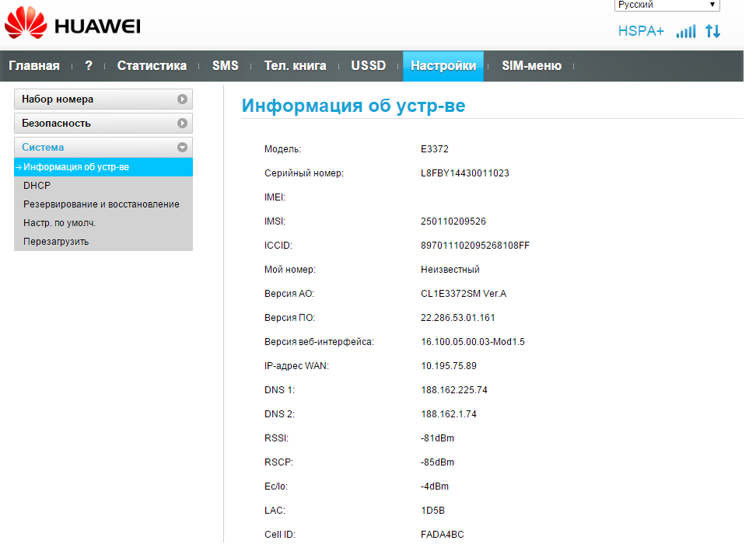Open the question mark help tab
Viewport: 756px width, 544px height.
pos(88,65)
